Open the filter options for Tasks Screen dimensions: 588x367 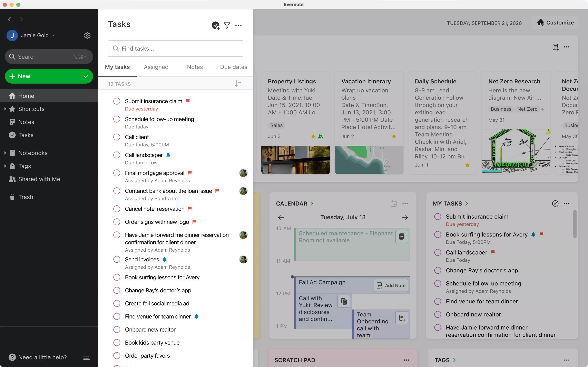click(227, 25)
